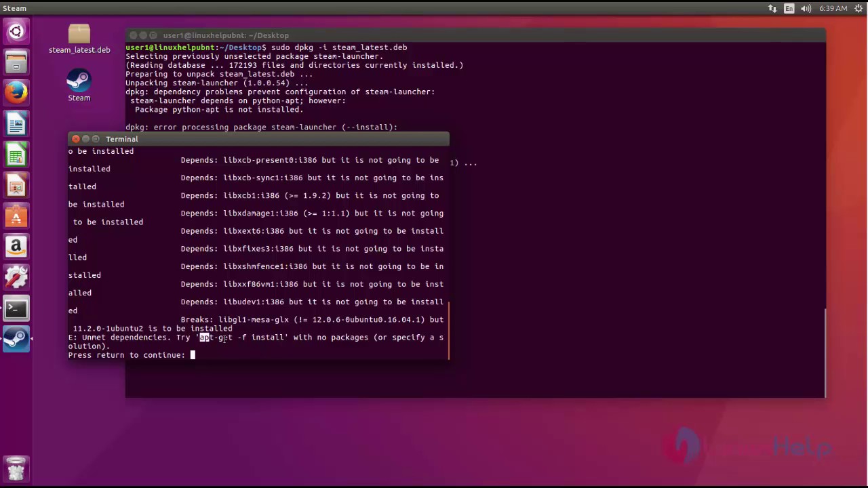Maximize the front Terminal window
Image resolution: width=868 pixels, height=488 pixels.
(96, 139)
